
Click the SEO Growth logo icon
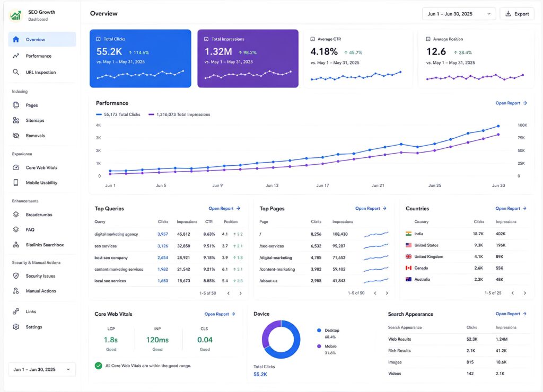(x=16, y=15)
